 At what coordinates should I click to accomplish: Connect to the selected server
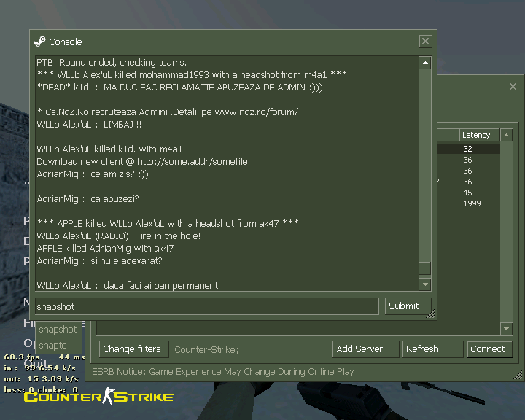coord(487,349)
